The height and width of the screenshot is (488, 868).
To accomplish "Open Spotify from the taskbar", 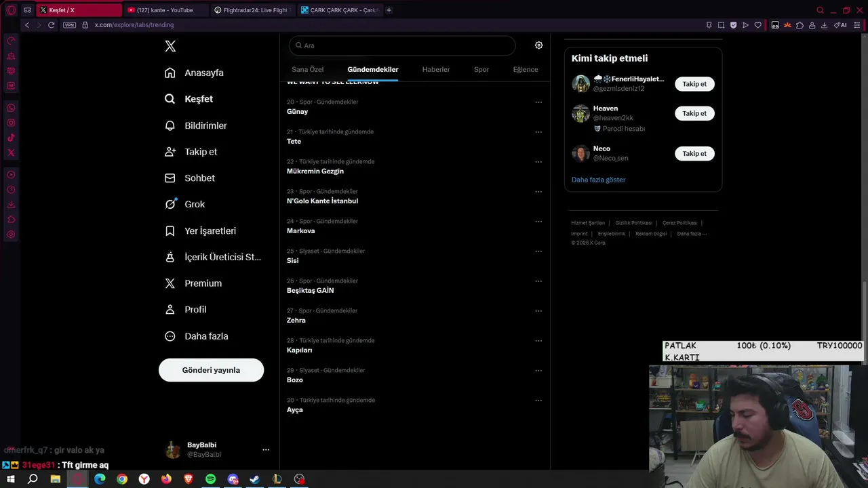I will 210,479.
